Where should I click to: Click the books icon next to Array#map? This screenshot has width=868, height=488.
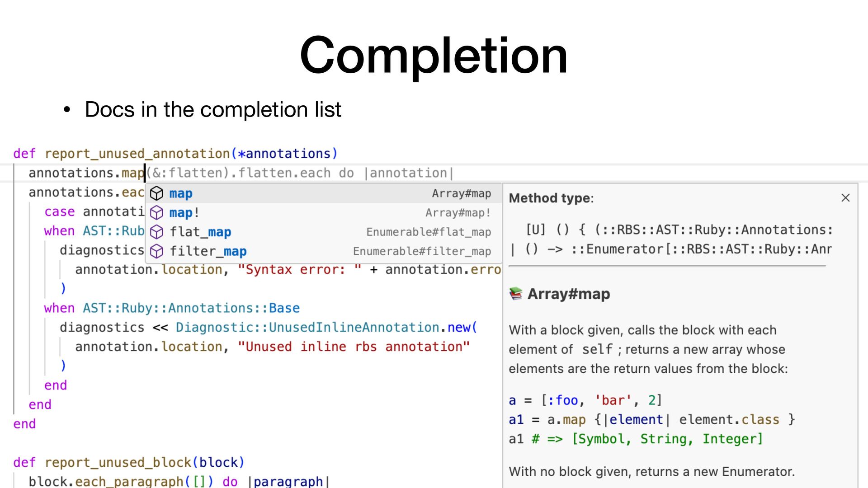coord(515,294)
